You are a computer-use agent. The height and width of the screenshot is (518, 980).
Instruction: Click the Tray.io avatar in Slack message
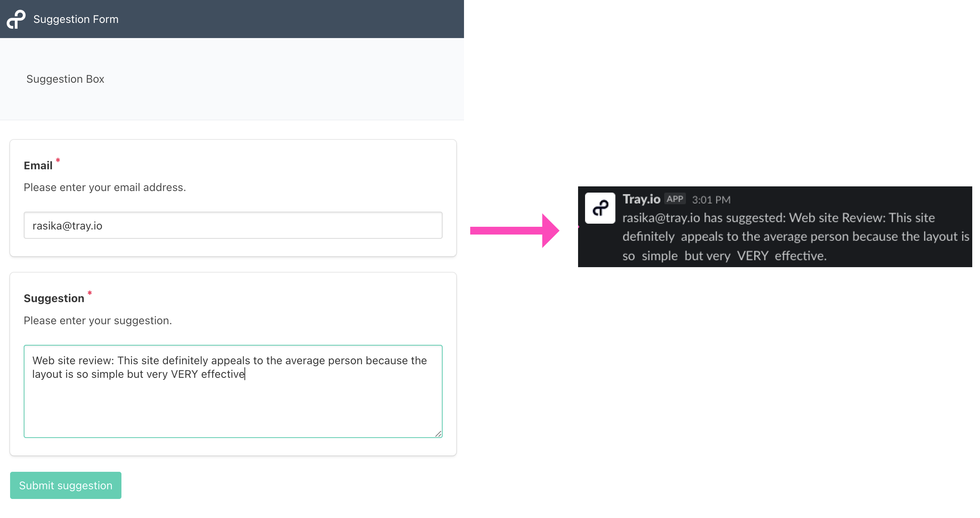tap(600, 208)
